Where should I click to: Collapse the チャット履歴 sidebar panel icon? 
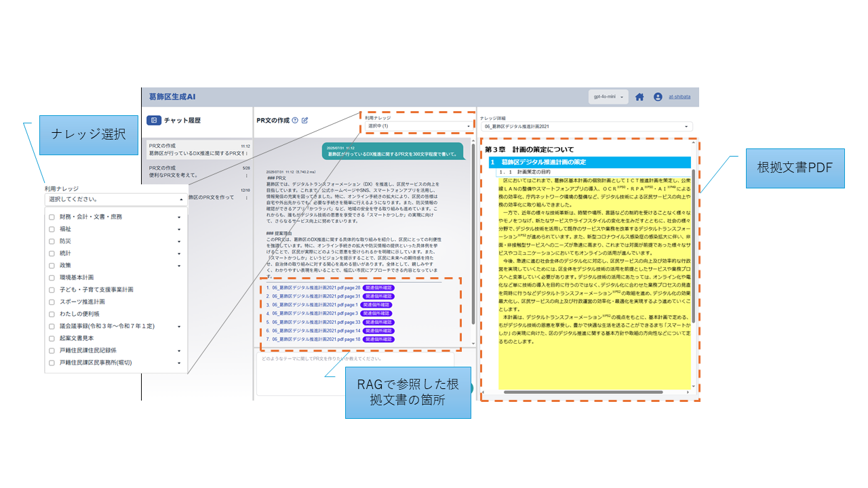[154, 120]
